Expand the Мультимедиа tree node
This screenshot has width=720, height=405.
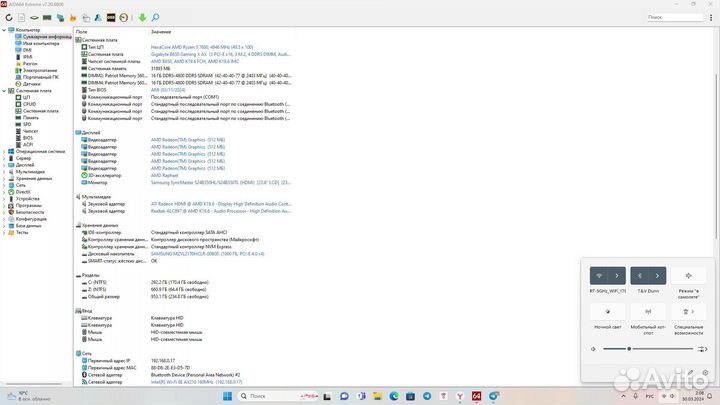[x=4, y=172]
